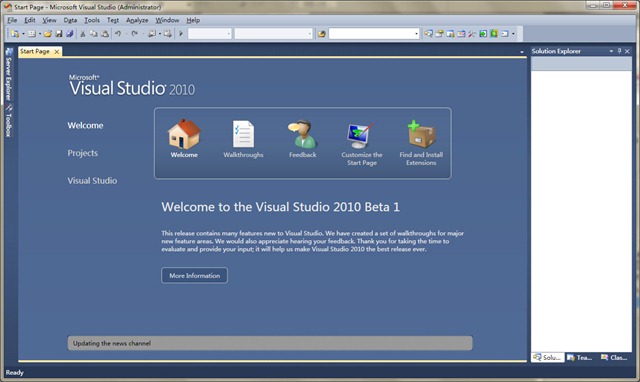Click the More Information button
Screen dimensions: 640x382
coord(194,275)
